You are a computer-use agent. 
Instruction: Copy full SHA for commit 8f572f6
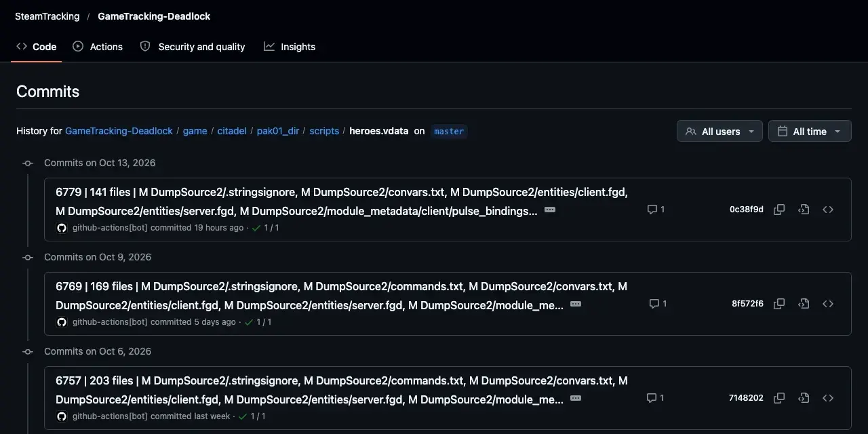click(779, 304)
